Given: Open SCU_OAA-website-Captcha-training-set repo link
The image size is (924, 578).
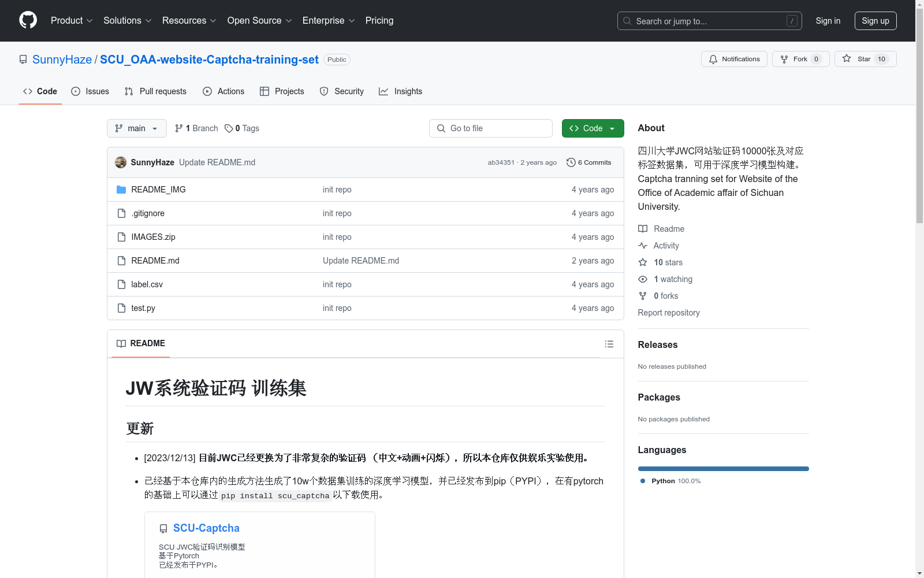Looking at the screenshot, I should 209,60.
